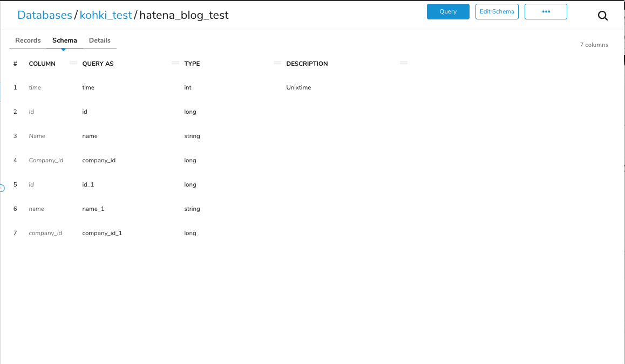This screenshot has width=625, height=364.
Task: Open the kohki_test database breadcrumb link
Action: (x=106, y=15)
